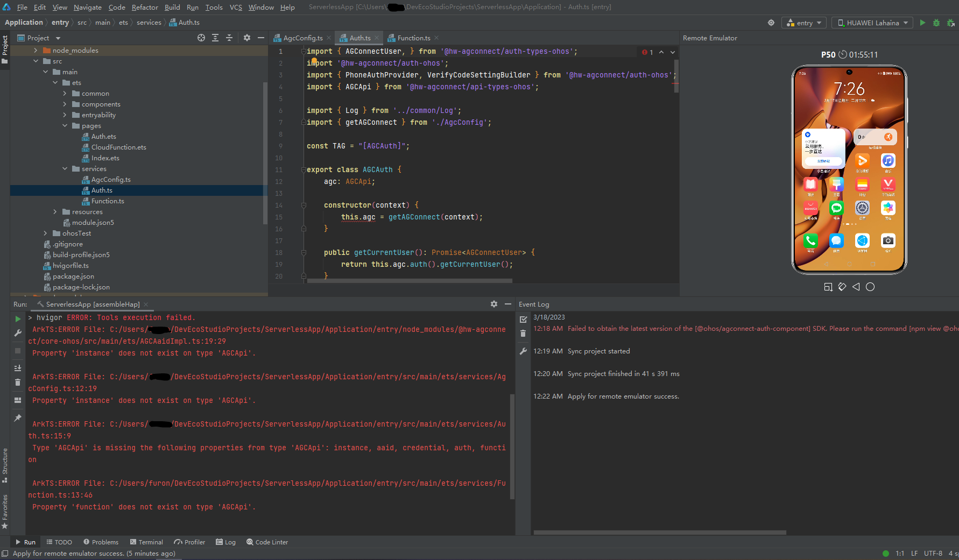
Task: Click the emulator Home circle button
Action: click(870, 287)
